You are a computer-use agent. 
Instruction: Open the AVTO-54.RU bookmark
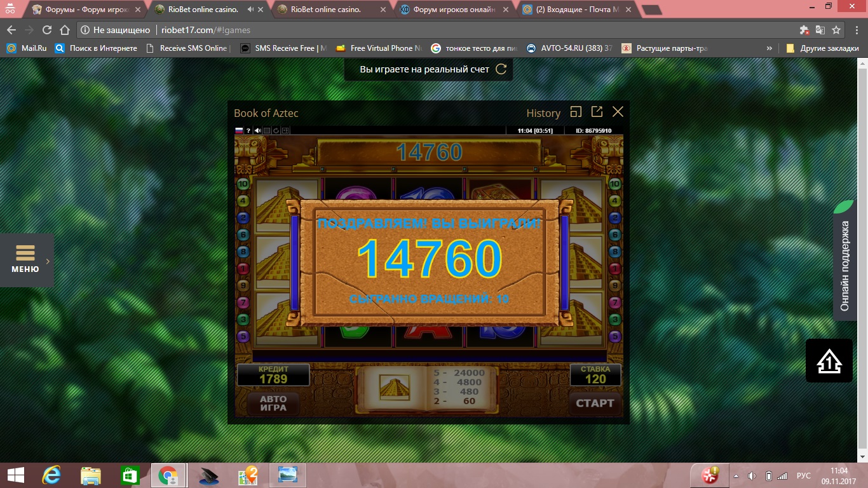pyautogui.click(x=569, y=48)
